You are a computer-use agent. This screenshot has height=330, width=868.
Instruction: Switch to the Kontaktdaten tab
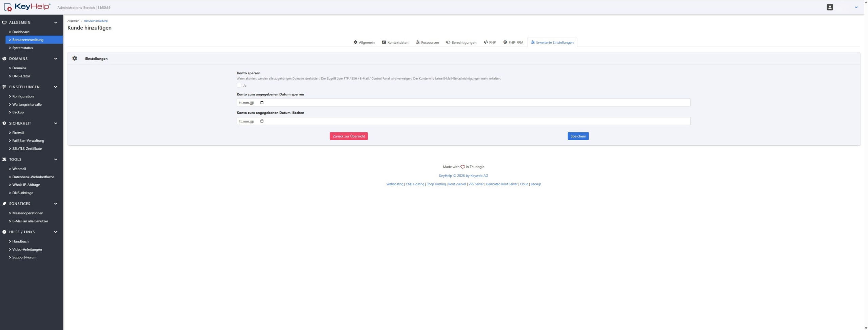[x=395, y=42]
